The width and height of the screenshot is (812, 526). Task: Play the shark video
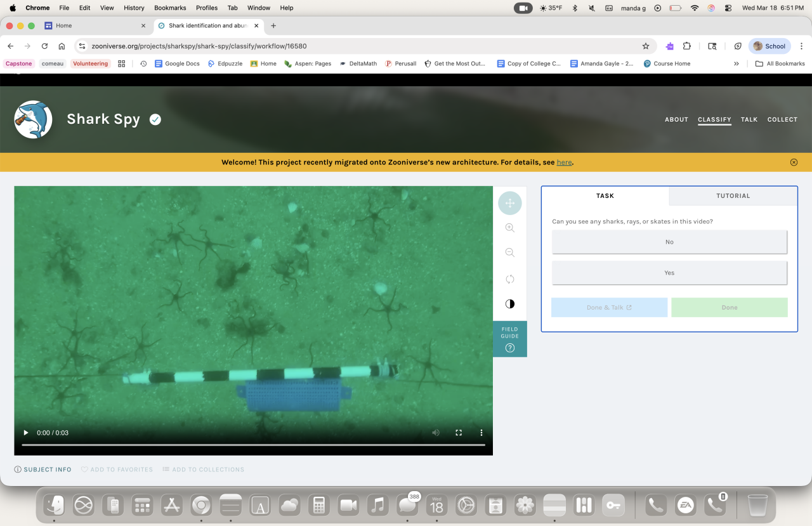[26, 433]
